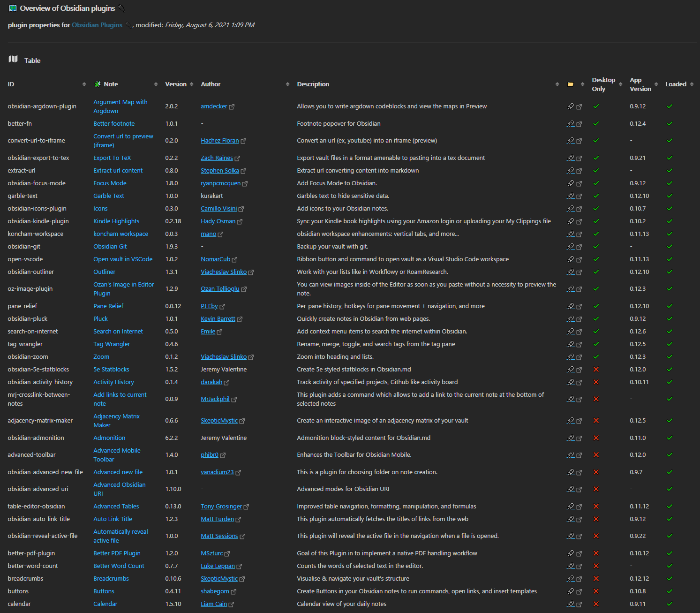
Task: Open author link Camillo Visini
Action: tap(219, 209)
